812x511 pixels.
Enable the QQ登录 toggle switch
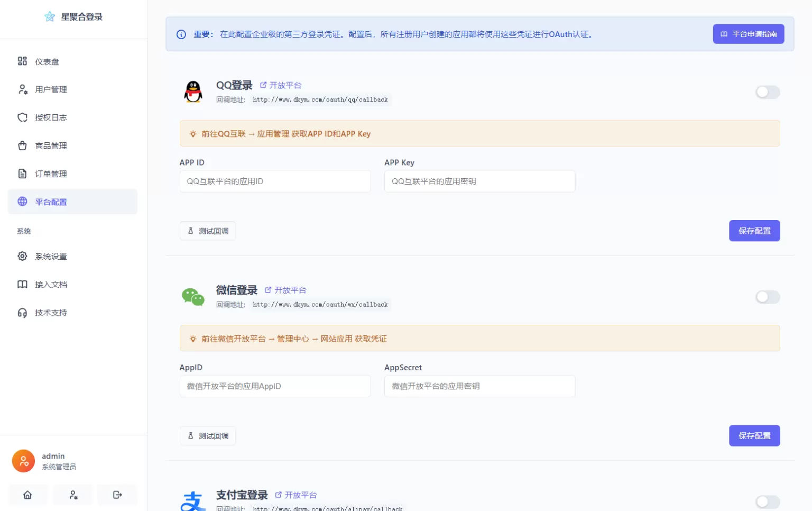[767, 92]
